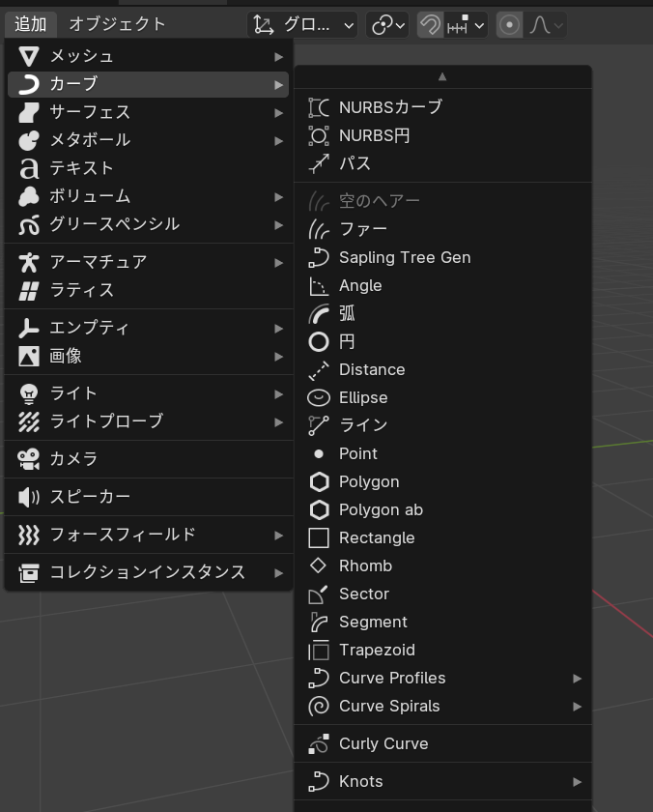The height and width of the screenshot is (812, 653).
Task: Click the Curly Curve icon
Action: (x=319, y=744)
